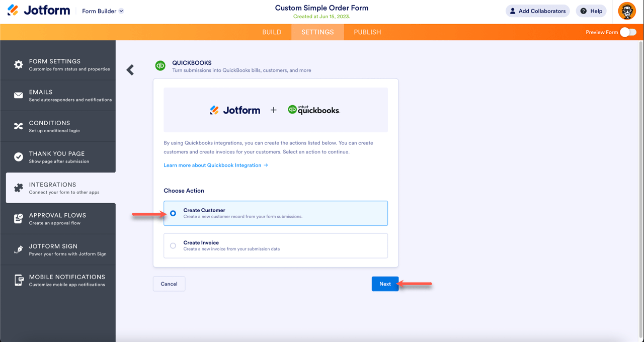Click the Jotform logo in header
This screenshot has width=644, height=342.
click(39, 11)
